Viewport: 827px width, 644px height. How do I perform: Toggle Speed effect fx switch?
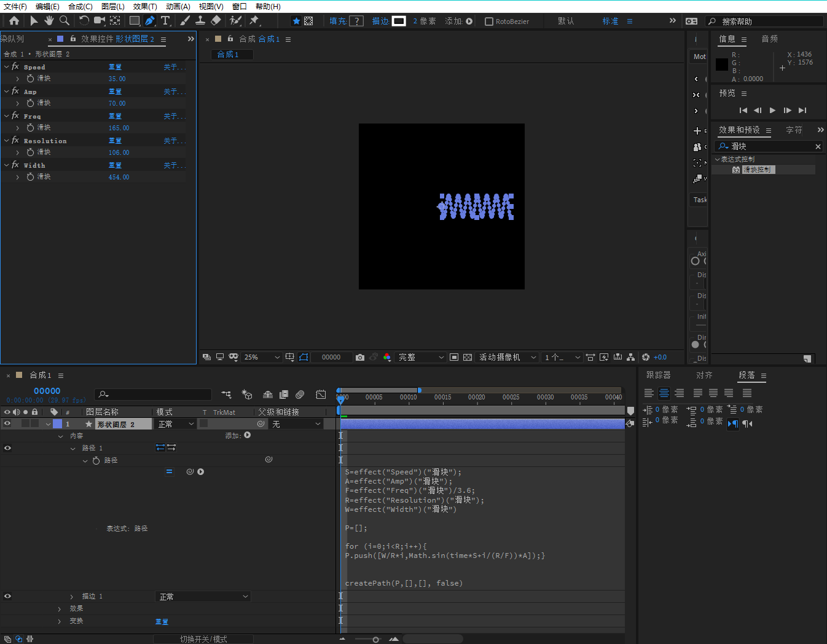(x=15, y=66)
